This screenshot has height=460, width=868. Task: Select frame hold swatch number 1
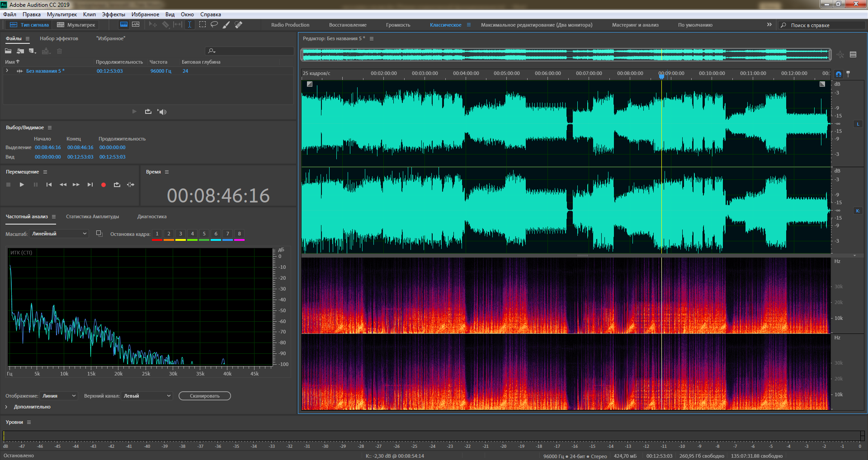pos(157,234)
